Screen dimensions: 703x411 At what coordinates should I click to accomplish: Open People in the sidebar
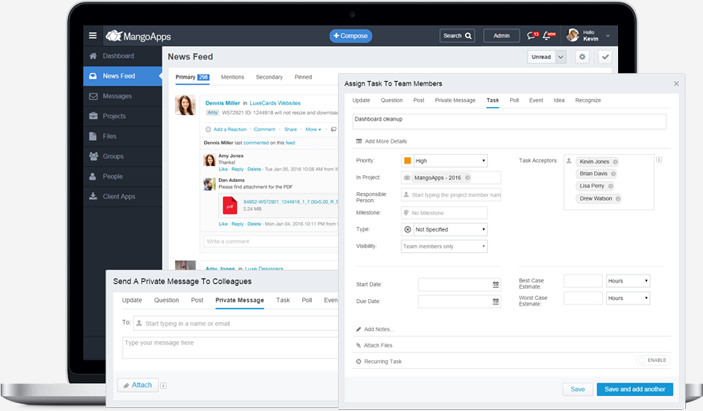tap(122, 177)
